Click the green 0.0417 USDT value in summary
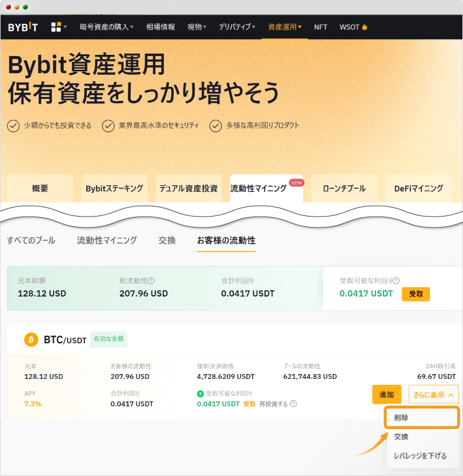 coord(366,294)
